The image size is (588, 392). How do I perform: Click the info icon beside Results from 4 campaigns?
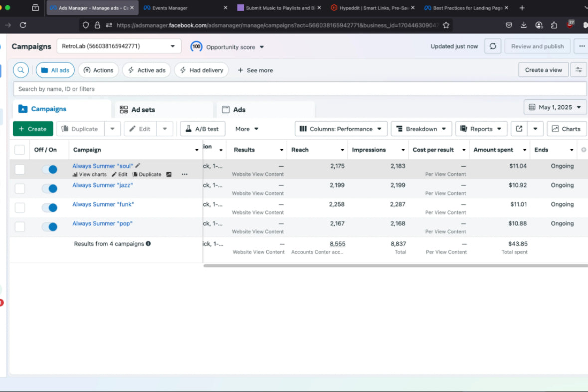point(148,243)
